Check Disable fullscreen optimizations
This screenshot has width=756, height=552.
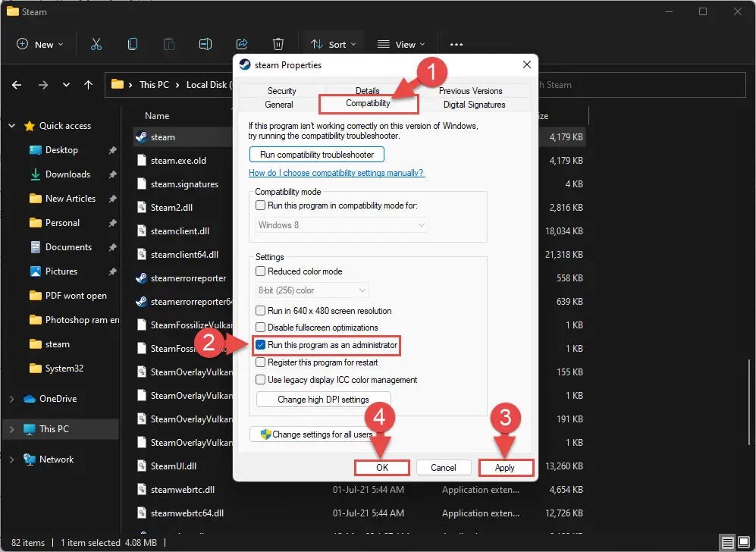[260, 328]
